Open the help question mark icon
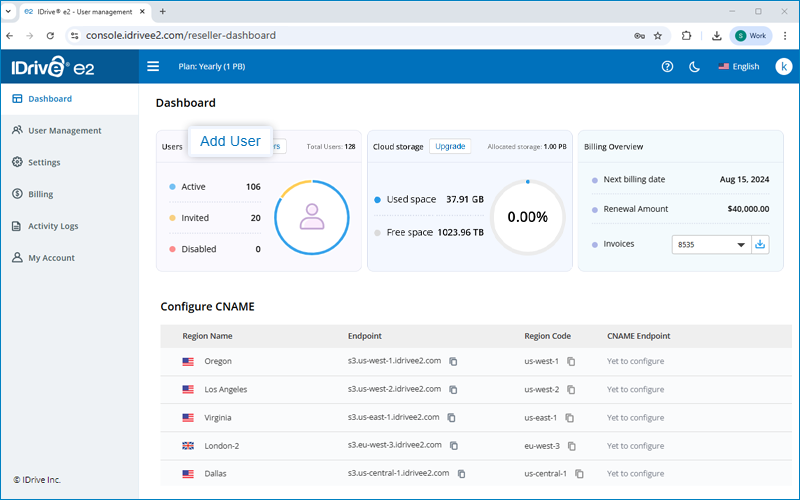 (667, 67)
